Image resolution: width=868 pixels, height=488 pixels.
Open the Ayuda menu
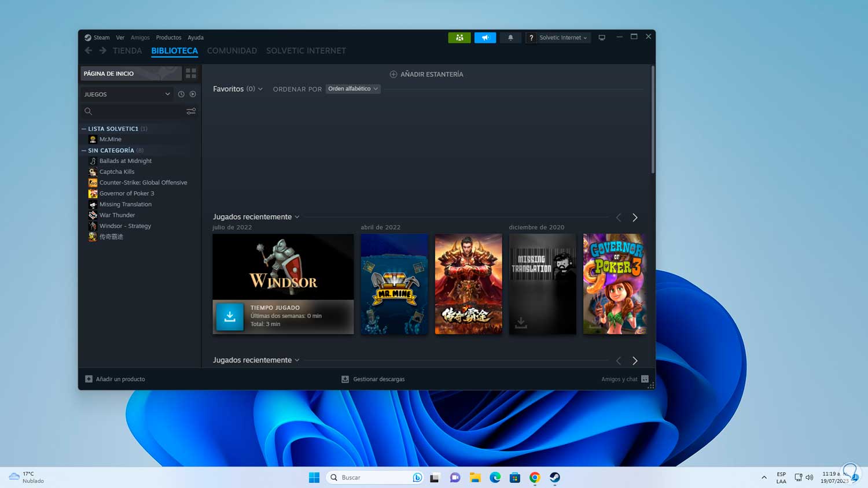tap(196, 38)
